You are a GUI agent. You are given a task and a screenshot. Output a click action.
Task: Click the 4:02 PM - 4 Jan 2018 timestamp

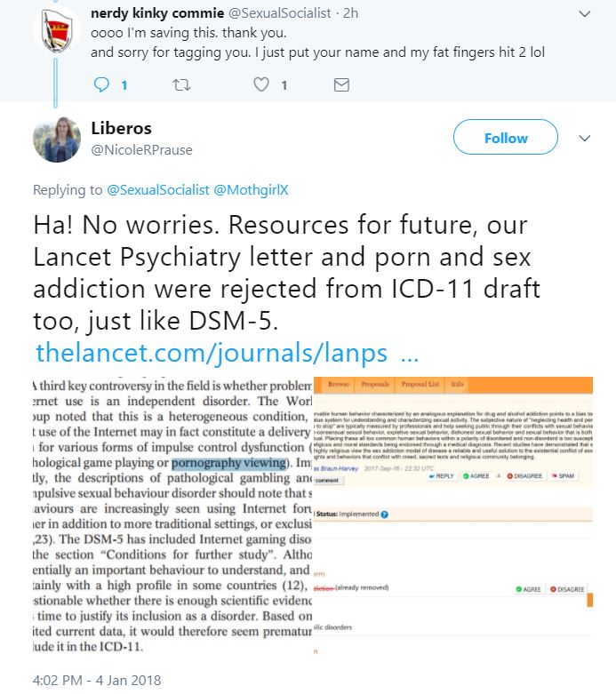point(97,680)
